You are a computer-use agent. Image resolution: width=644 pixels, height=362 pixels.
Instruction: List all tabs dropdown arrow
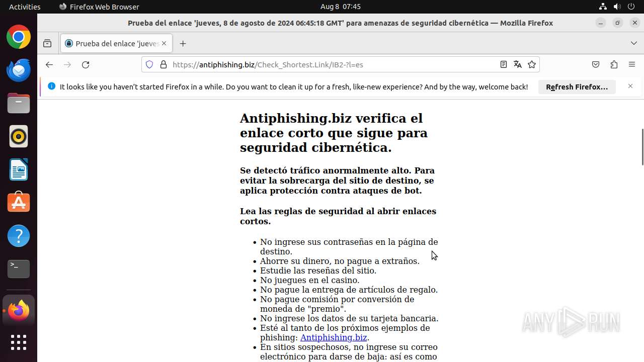click(634, 44)
